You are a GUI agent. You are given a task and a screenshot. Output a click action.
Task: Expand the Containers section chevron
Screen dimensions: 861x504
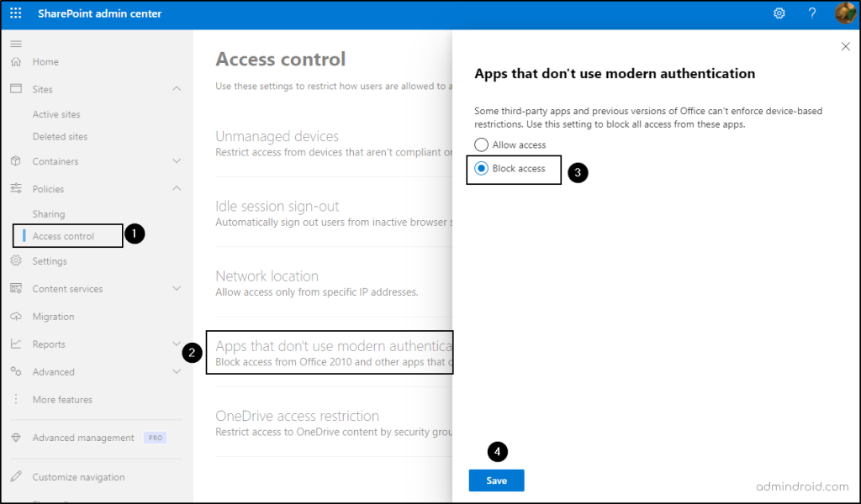(x=177, y=161)
